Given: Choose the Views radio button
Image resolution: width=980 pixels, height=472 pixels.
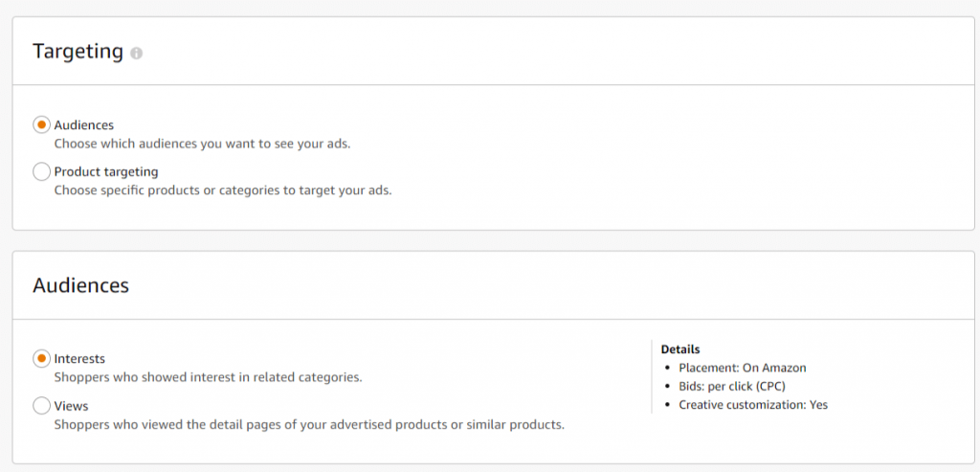Looking at the screenshot, I should coord(41,406).
